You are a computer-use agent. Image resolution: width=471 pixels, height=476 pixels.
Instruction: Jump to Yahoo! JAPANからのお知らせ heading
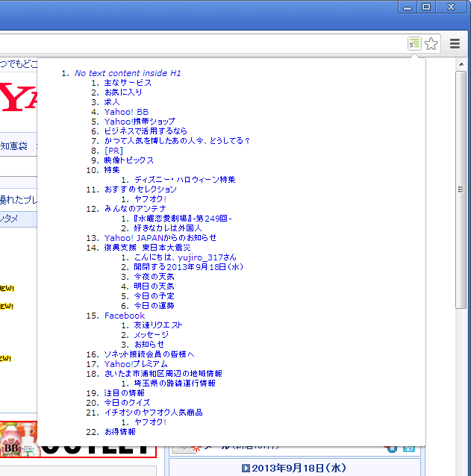[160, 238]
